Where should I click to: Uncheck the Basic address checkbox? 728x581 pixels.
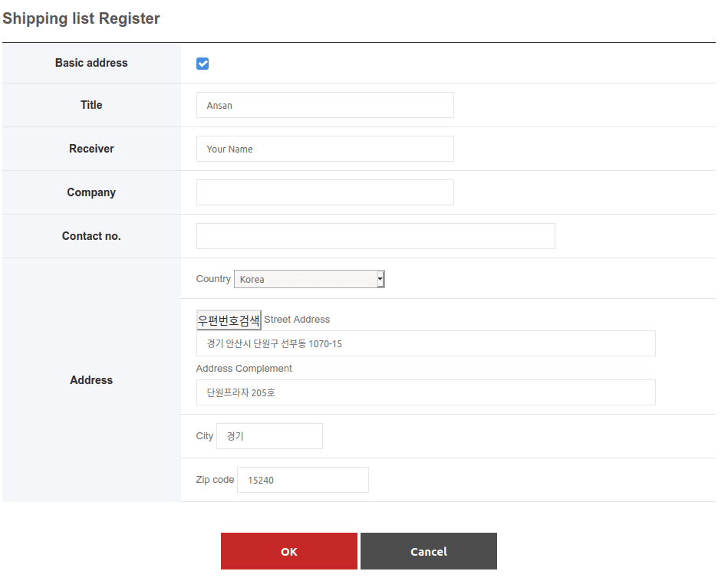pos(203,64)
